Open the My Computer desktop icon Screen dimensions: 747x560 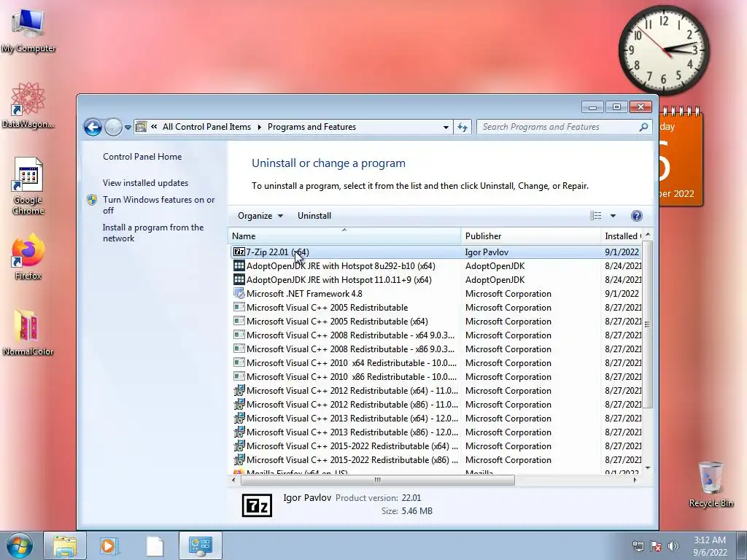click(x=28, y=31)
